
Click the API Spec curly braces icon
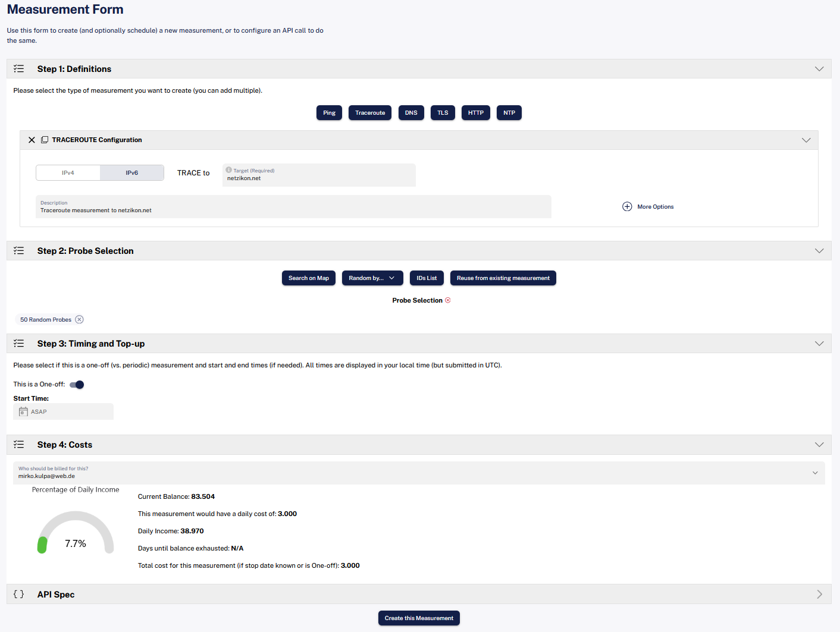click(x=19, y=595)
